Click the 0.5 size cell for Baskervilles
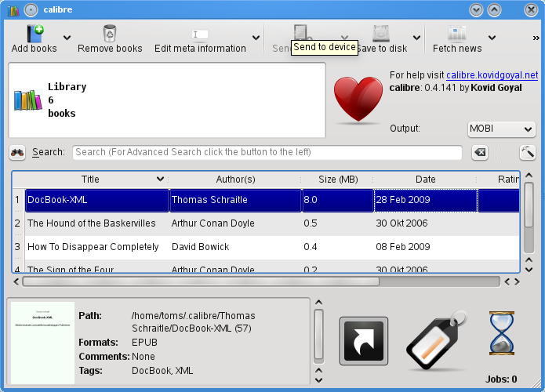 [338, 223]
